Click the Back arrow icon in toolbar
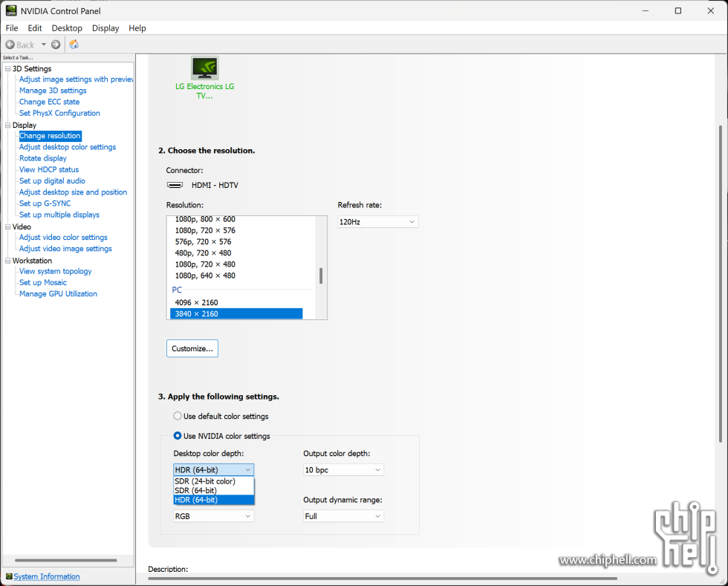The height and width of the screenshot is (586, 728). (x=10, y=45)
